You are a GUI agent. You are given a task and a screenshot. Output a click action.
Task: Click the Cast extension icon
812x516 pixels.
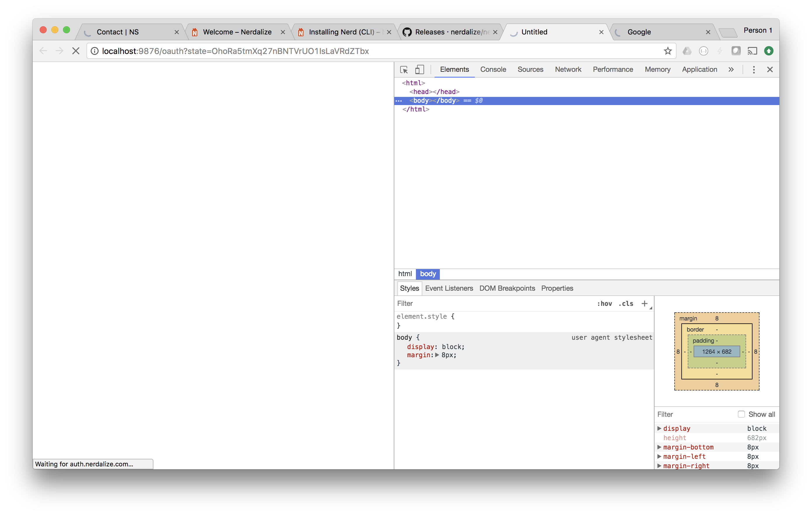(x=752, y=51)
